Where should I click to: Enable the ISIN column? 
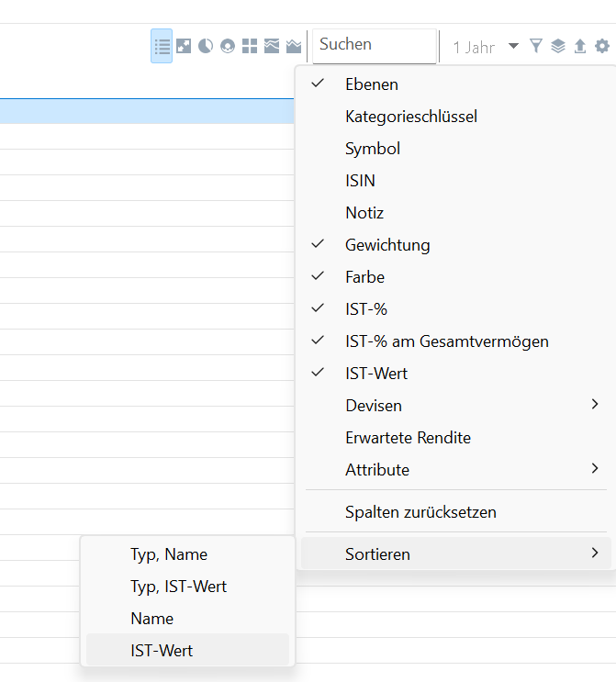(360, 181)
